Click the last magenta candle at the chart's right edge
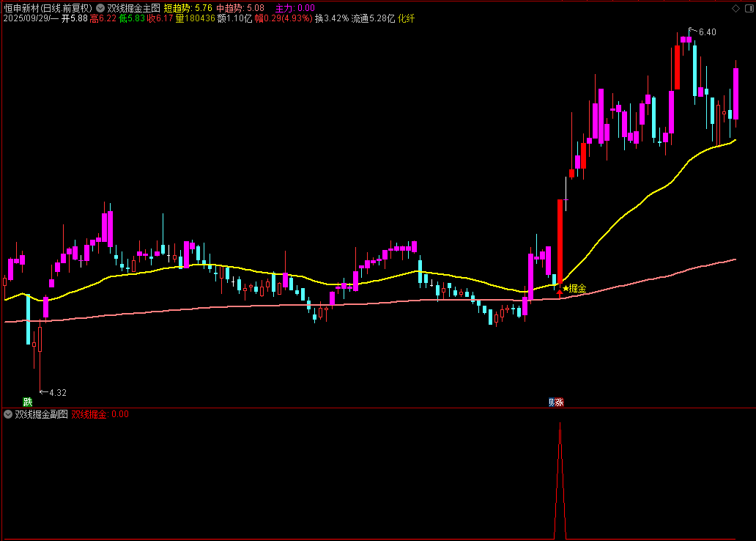Image resolution: width=756 pixels, height=541 pixels. [x=735, y=94]
